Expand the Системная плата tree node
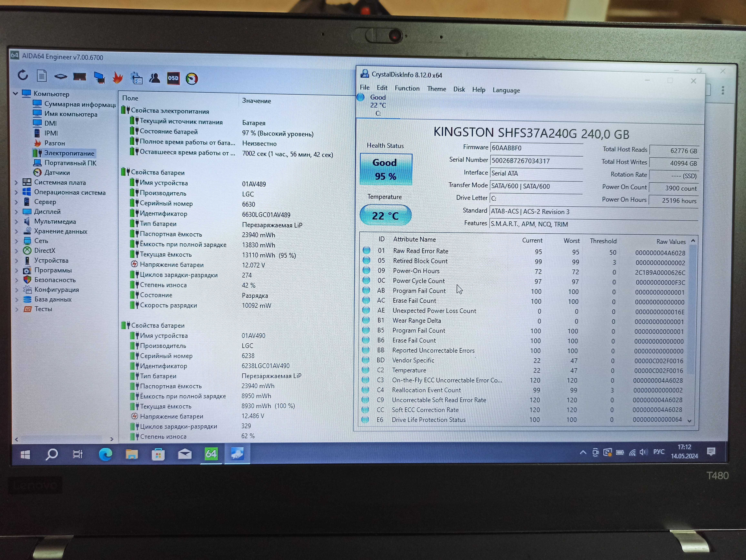Image resolution: width=746 pixels, height=560 pixels. (16, 182)
